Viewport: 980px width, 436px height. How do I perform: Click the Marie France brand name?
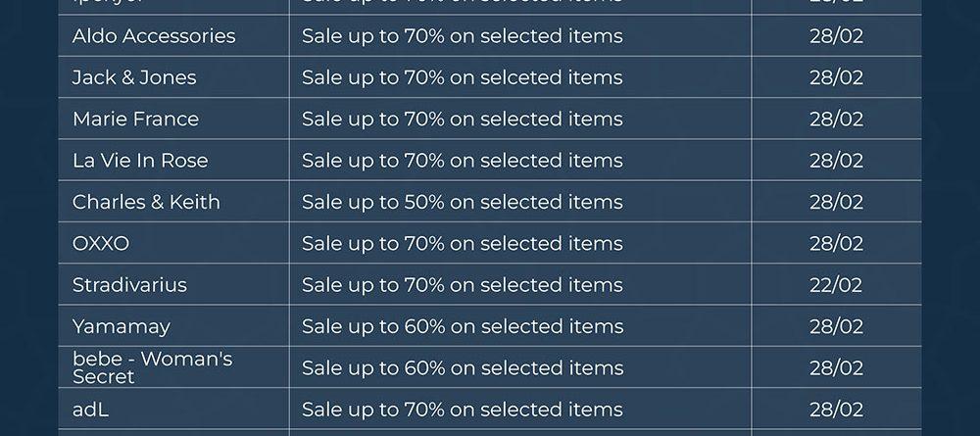click(x=135, y=120)
